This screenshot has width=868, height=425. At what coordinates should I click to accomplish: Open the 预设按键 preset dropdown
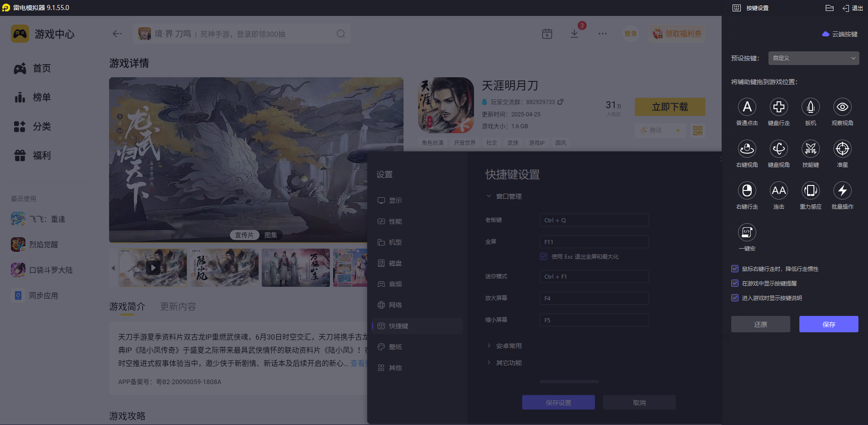(x=813, y=58)
